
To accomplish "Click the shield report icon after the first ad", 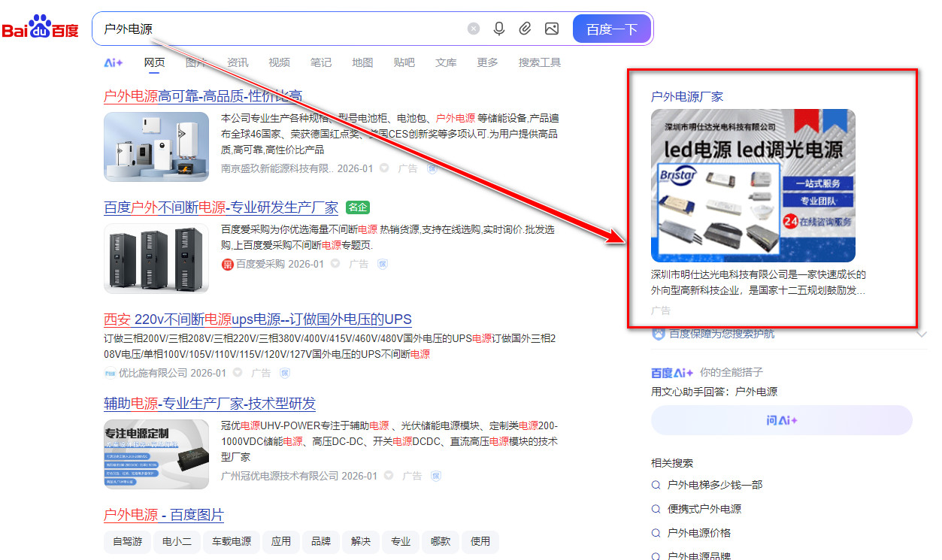I will pyautogui.click(x=432, y=168).
